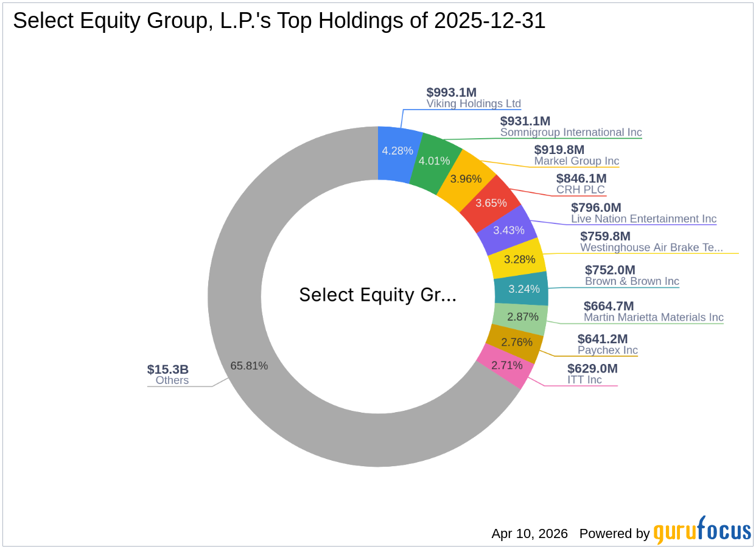
Task: Click the yellow Markel Group color segment
Action: (464, 179)
